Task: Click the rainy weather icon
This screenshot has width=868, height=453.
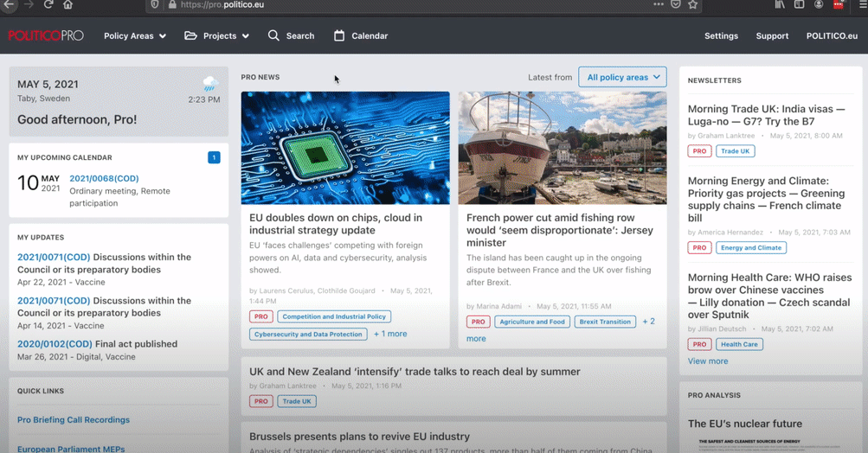Action: (x=210, y=84)
